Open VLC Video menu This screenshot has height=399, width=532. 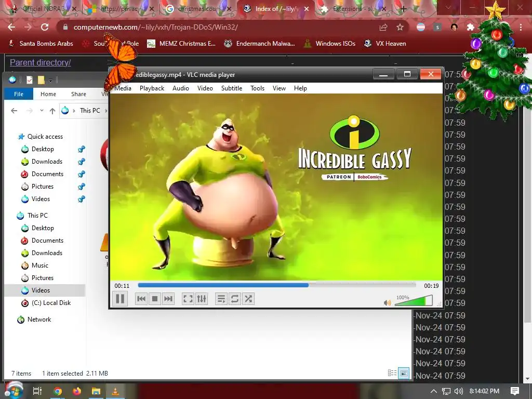click(205, 88)
